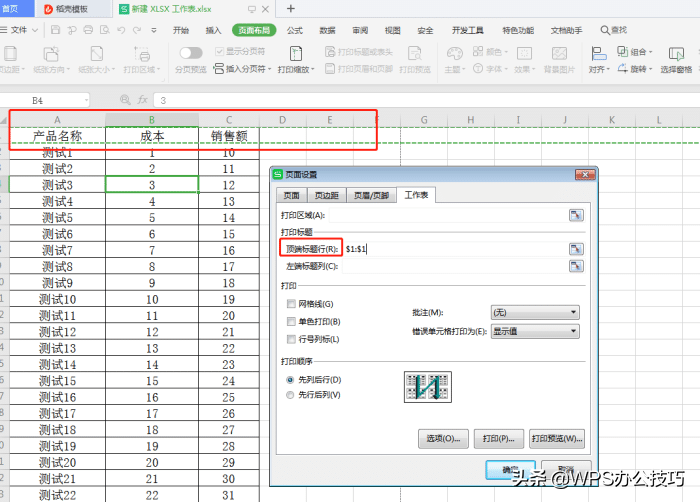This screenshot has width=700, height=502.
Task: Select Header/Footer tab in dialog
Action: (x=371, y=195)
